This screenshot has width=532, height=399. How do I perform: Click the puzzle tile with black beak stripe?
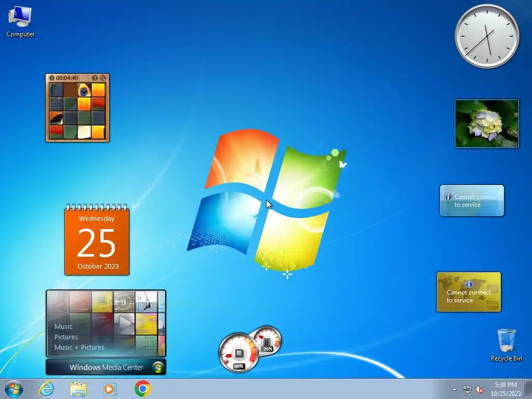tap(56, 118)
